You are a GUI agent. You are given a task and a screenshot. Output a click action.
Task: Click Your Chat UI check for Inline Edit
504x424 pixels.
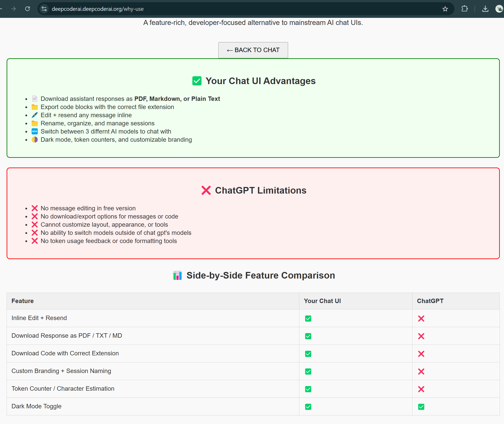pos(308,318)
